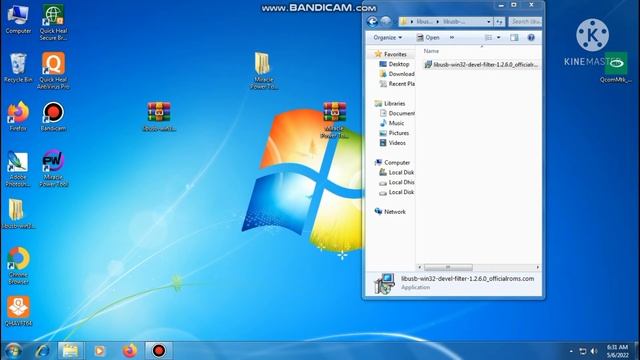This screenshot has width=640, height=360.
Task: Open the Organize dropdown menu
Action: (x=387, y=38)
